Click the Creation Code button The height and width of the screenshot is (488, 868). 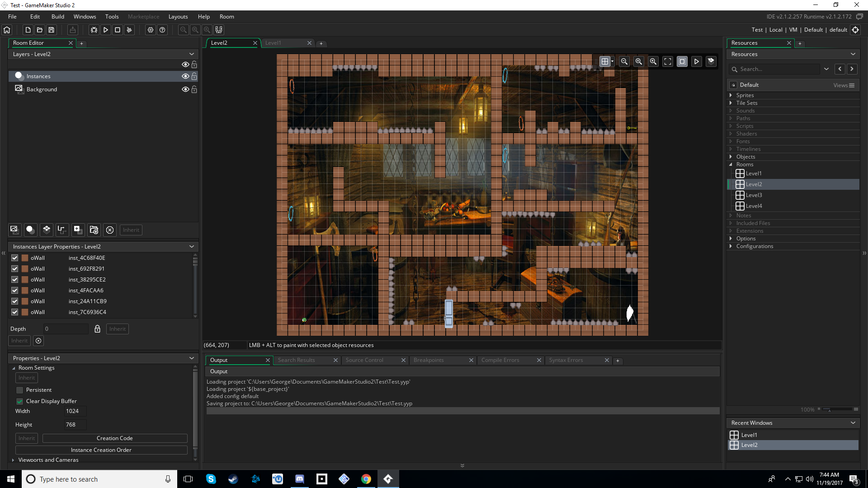point(115,438)
